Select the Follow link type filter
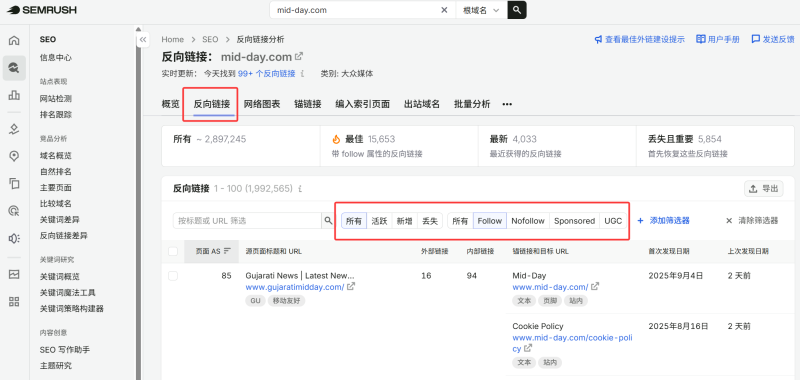 (x=490, y=221)
